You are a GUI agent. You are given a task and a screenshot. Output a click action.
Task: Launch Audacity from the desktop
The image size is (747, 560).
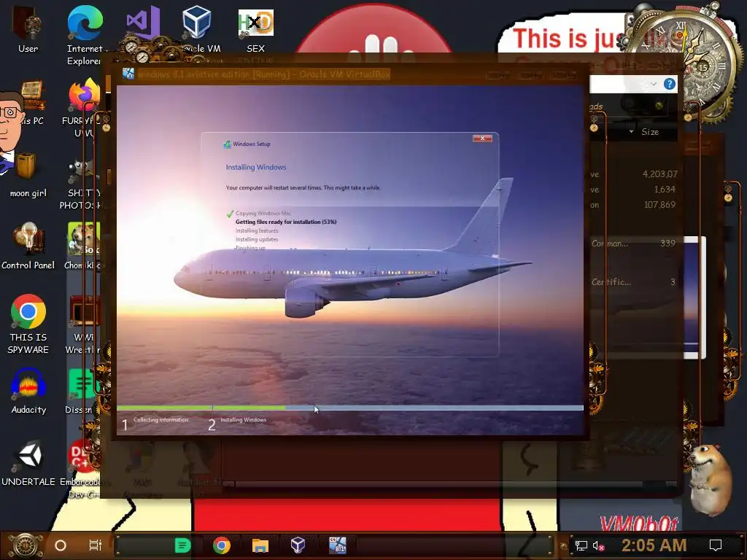coord(28,391)
